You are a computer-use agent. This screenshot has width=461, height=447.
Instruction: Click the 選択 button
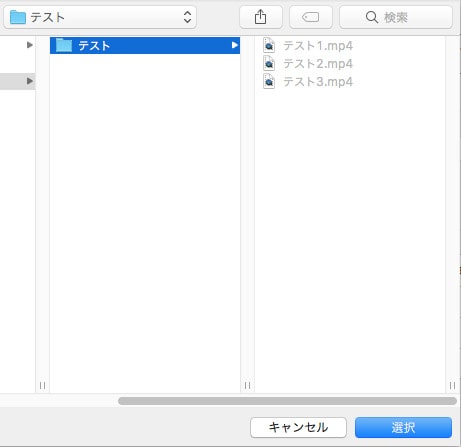coord(403,427)
